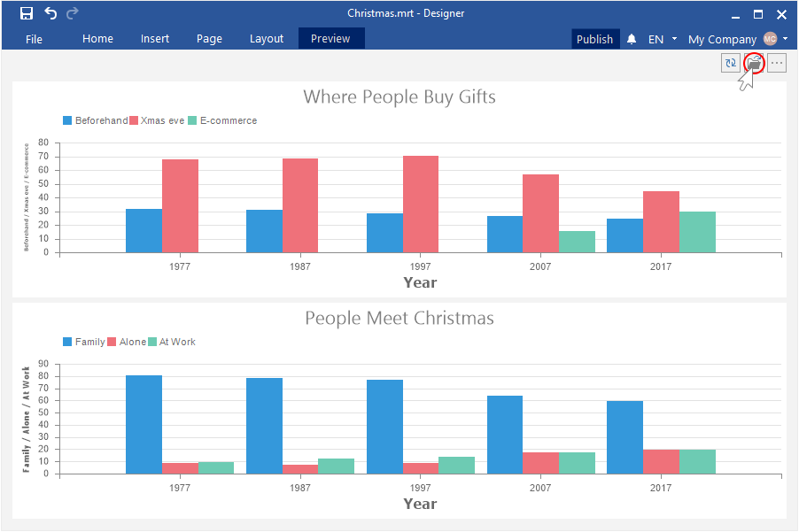Open file using the folder icon
The height and width of the screenshot is (532, 799).
click(754, 63)
